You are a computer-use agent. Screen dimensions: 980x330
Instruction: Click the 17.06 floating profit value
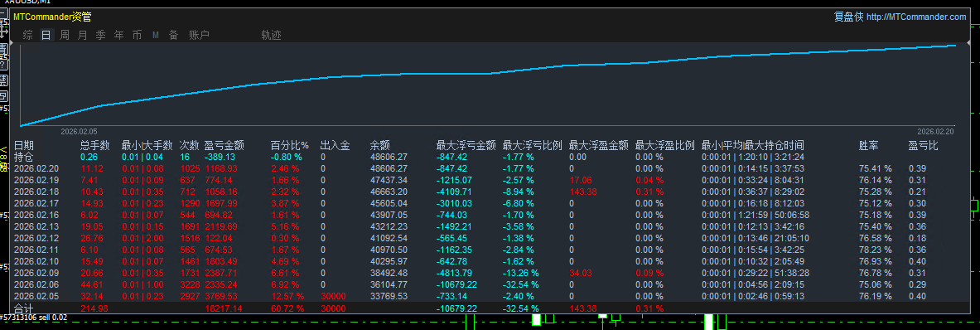coord(581,180)
